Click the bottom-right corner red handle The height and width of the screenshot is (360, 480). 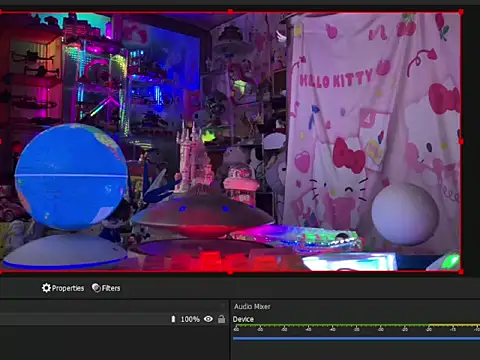[461, 272]
